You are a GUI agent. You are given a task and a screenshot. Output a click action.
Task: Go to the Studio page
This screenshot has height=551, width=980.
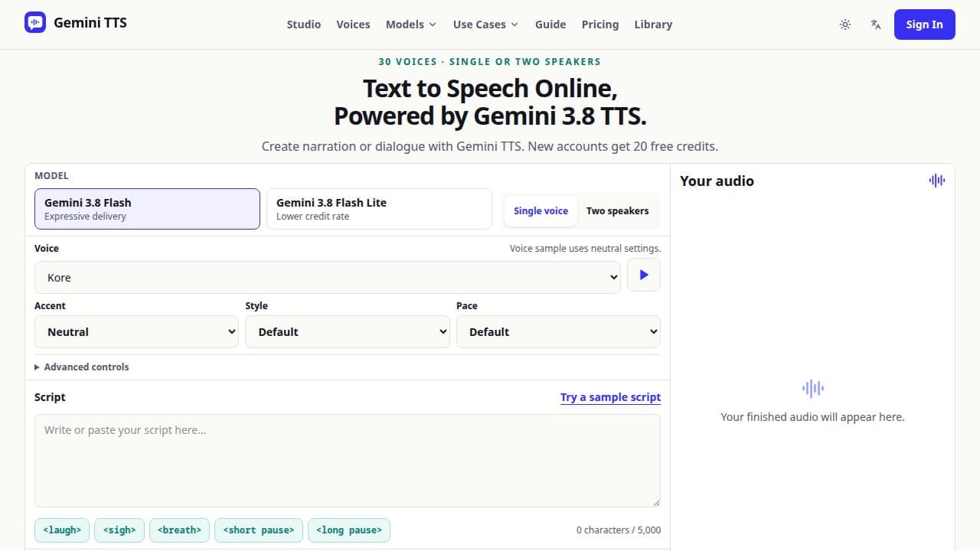(304, 24)
